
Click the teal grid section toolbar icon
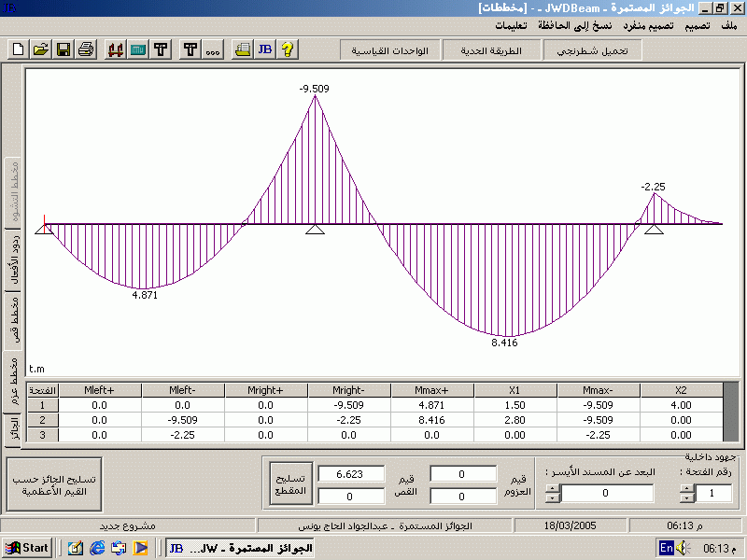(138, 49)
